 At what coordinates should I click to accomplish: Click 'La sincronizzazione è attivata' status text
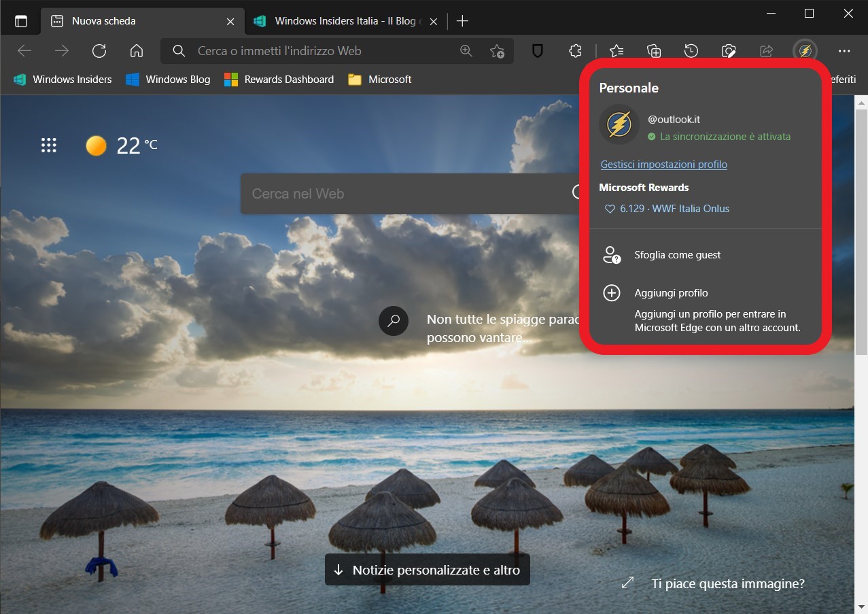point(725,137)
